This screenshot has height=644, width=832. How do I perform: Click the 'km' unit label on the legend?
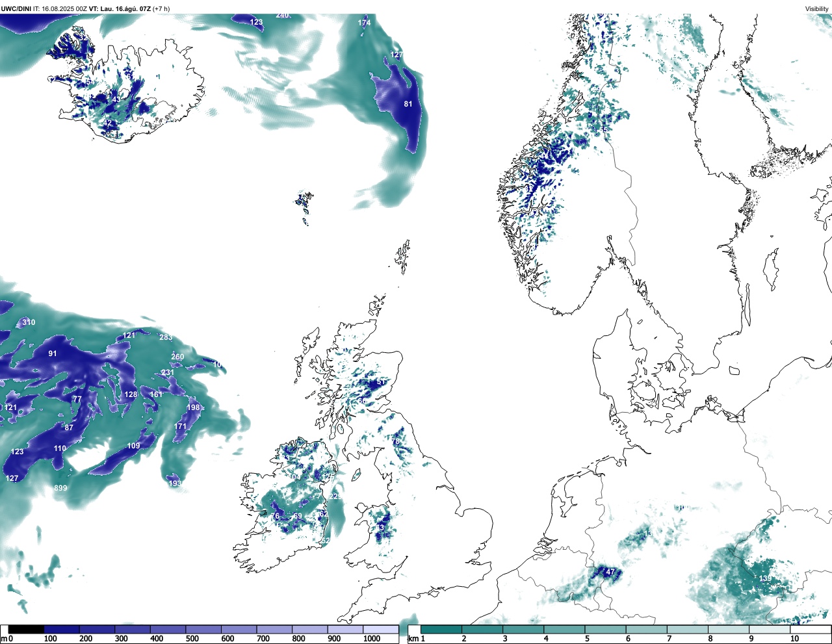(413, 639)
